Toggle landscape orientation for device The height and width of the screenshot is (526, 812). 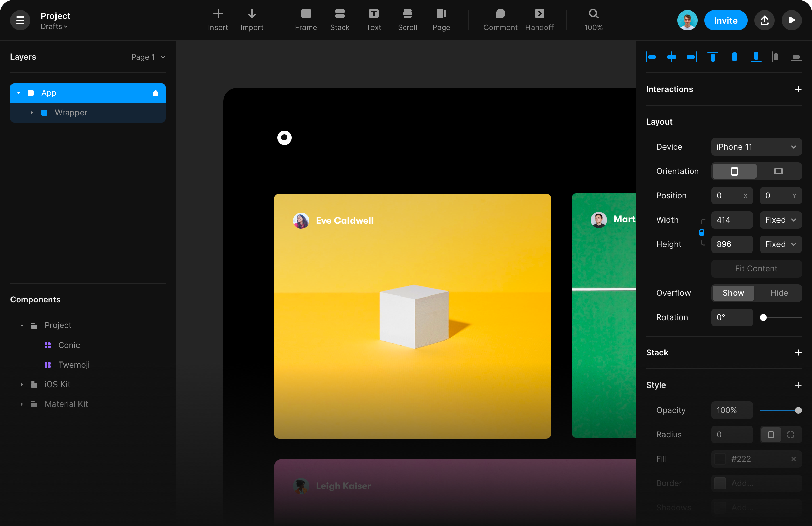tap(778, 171)
